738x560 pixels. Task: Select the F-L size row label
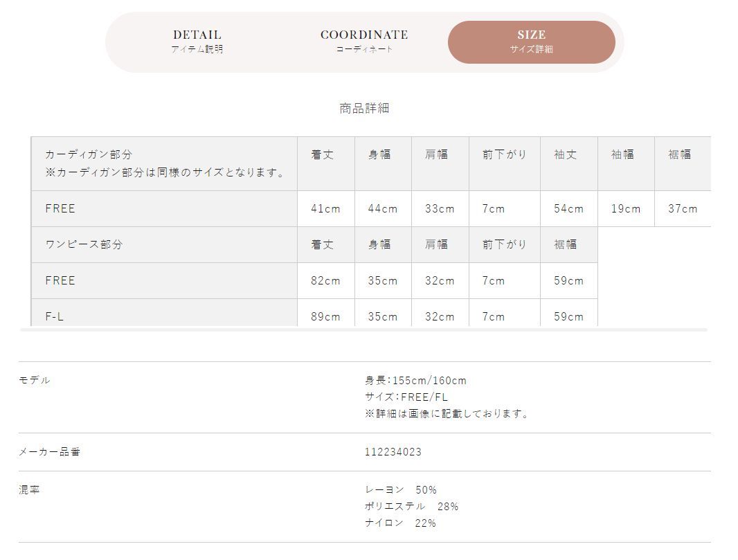click(x=164, y=312)
